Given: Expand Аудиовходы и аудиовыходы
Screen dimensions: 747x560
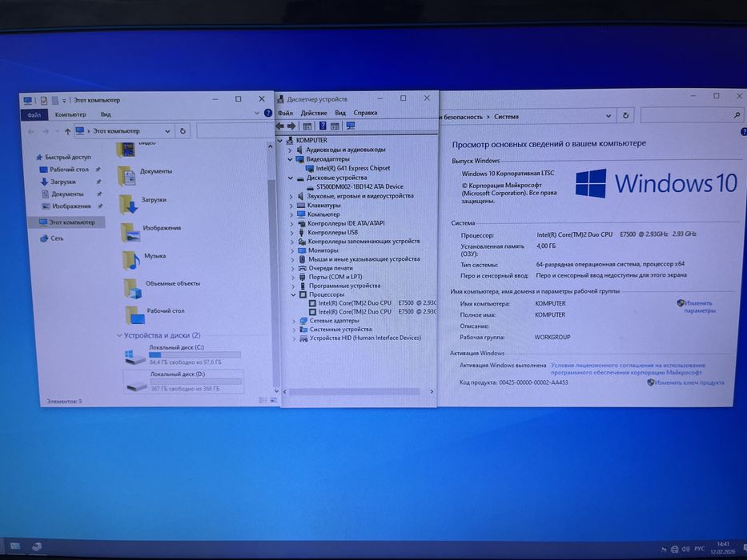Looking at the screenshot, I should 290,150.
